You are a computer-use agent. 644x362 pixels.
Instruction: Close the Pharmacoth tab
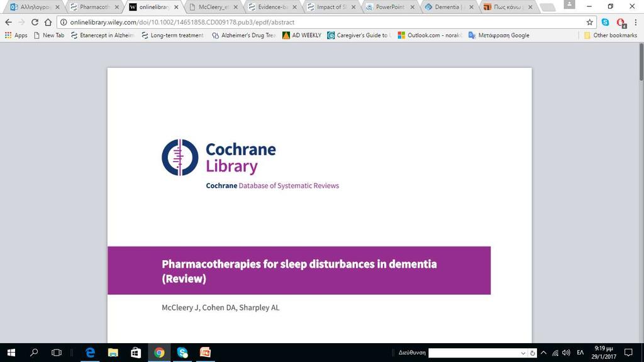pyautogui.click(x=117, y=7)
